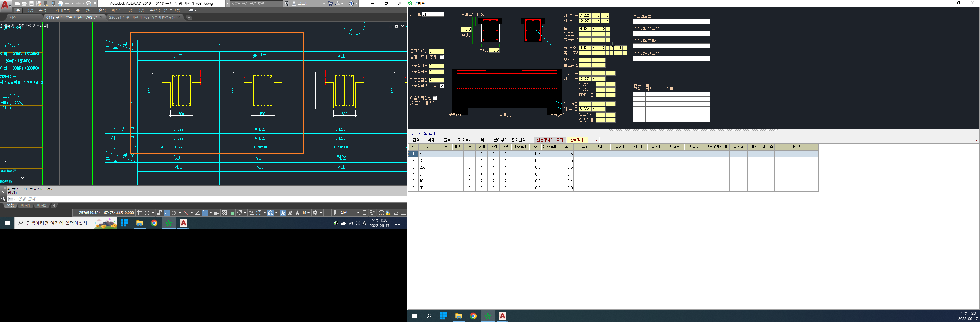Toggle Ortho mode in status bar

[167, 213]
